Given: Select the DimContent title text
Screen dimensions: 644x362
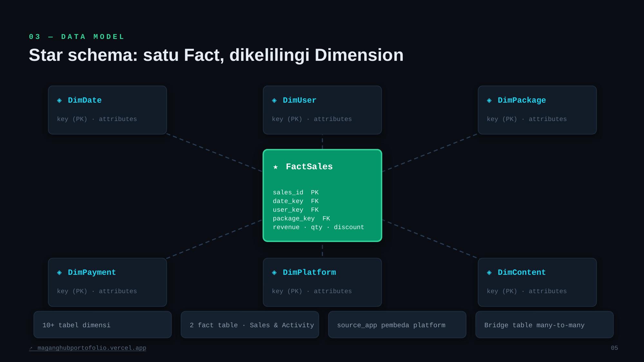Looking at the screenshot, I should click(x=522, y=273).
